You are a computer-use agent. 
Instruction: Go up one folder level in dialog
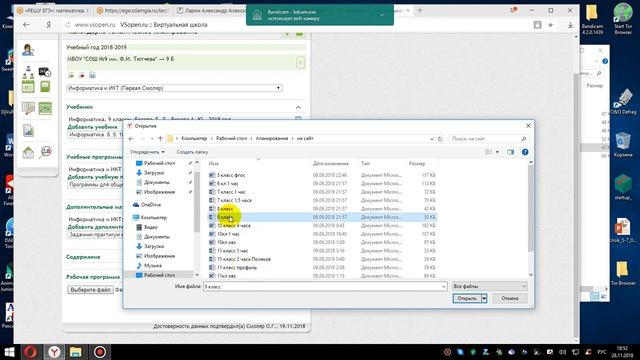(x=160, y=139)
